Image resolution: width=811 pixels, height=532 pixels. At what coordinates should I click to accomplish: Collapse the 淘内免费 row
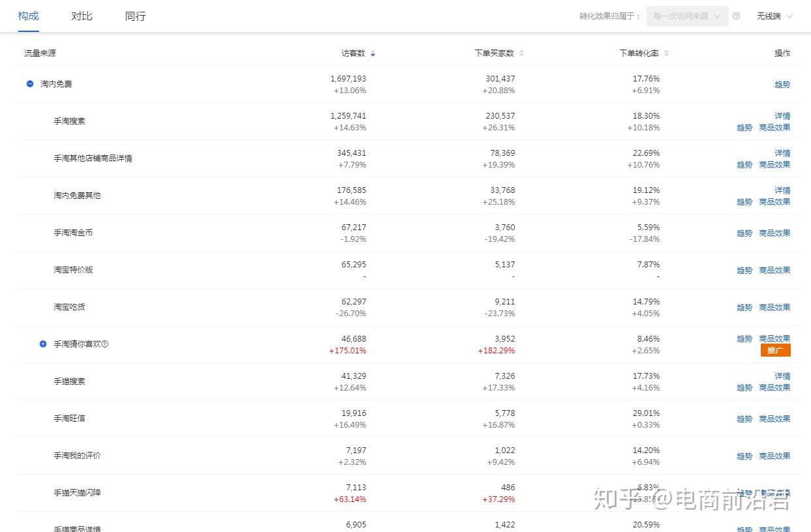tap(30, 84)
